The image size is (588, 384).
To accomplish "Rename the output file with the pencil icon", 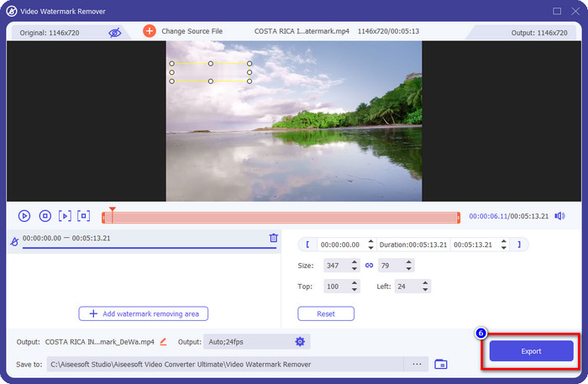I will [164, 342].
